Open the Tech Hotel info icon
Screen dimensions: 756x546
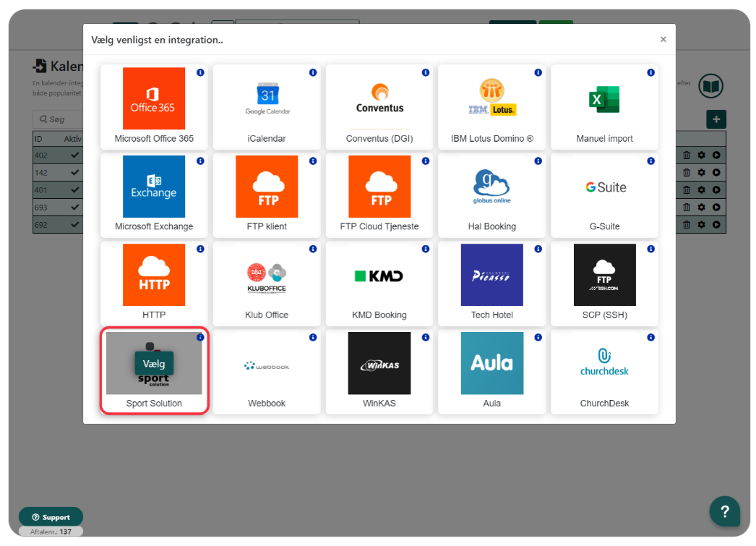538,249
